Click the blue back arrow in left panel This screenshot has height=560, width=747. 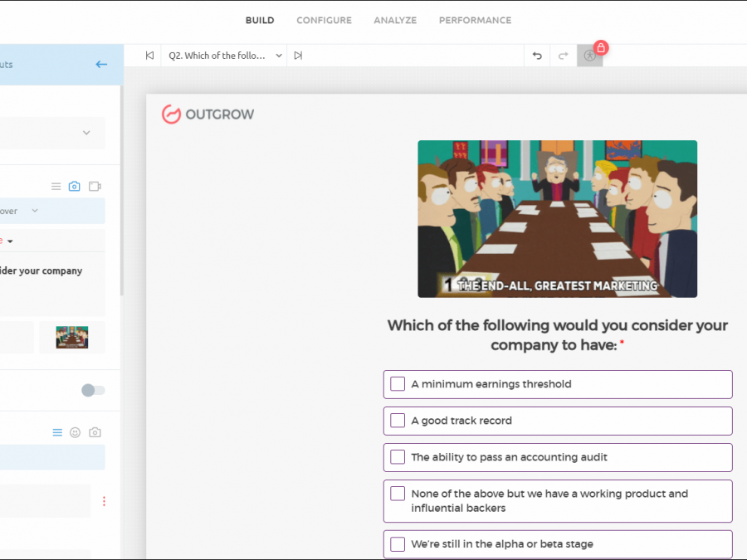click(101, 64)
